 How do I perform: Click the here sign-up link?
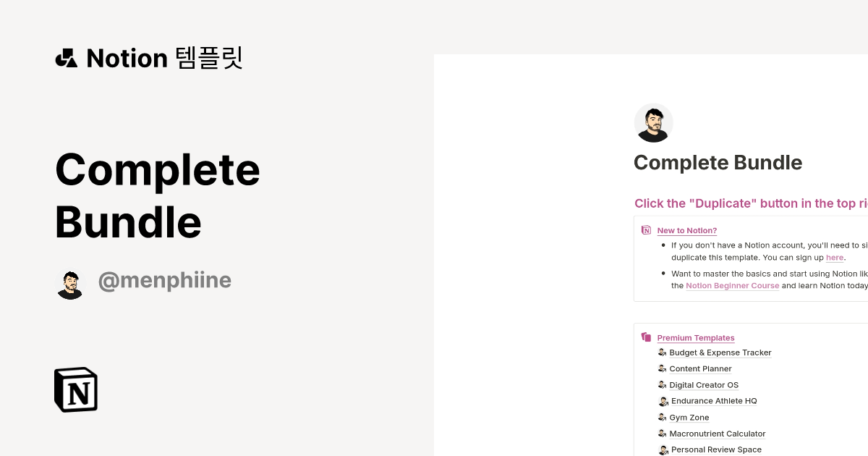pyautogui.click(x=835, y=257)
